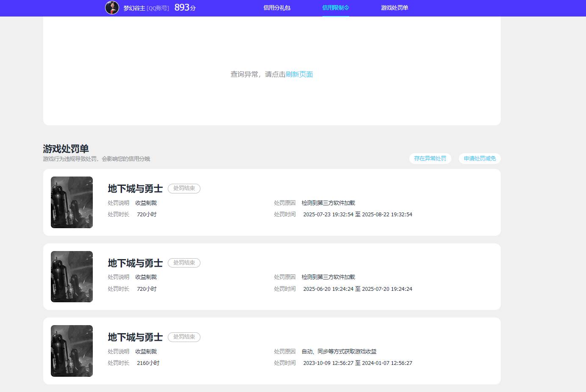
Task: Click the 申请处罚减免 button
Action: coord(479,158)
